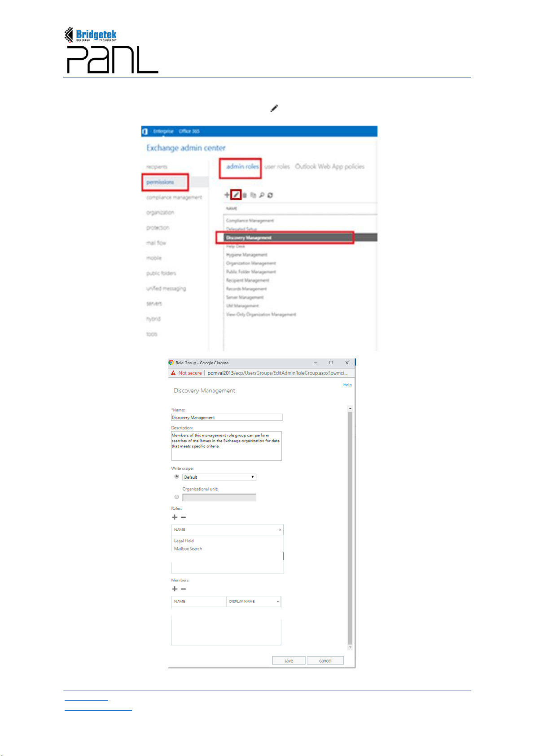535x756 pixels.
Task: Select the UM Management role group
Action: click(x=242, y=306)
